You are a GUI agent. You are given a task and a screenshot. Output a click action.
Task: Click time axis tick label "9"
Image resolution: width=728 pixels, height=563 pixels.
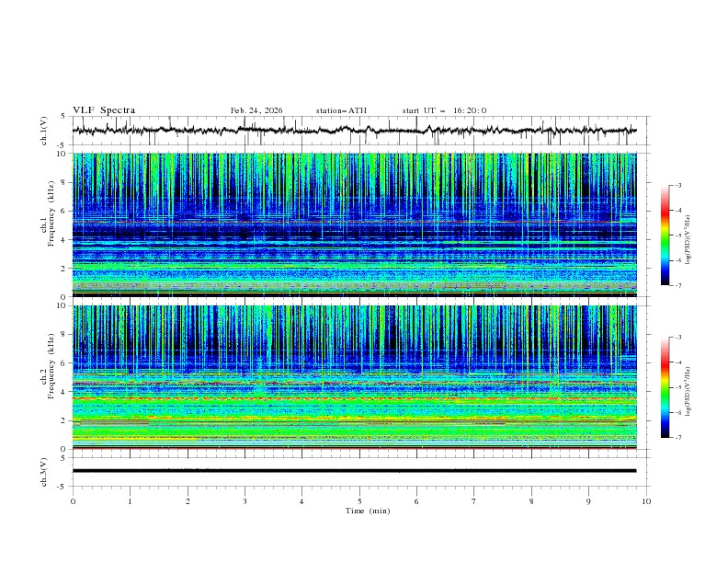pos(588,501)
